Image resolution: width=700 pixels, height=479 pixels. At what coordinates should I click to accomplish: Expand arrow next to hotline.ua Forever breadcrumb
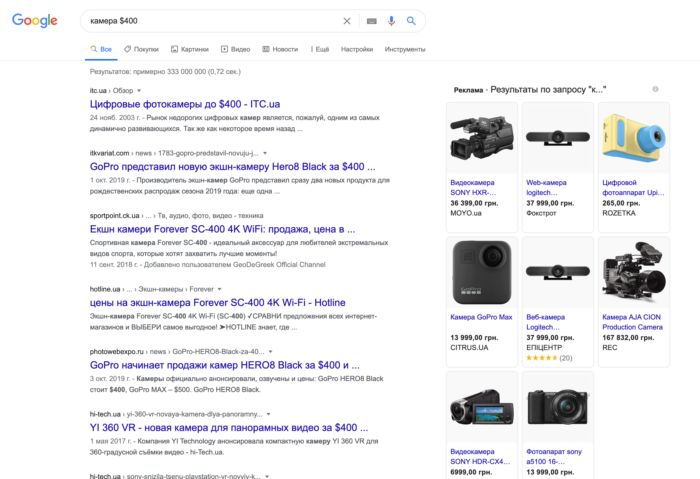(219, 289)
